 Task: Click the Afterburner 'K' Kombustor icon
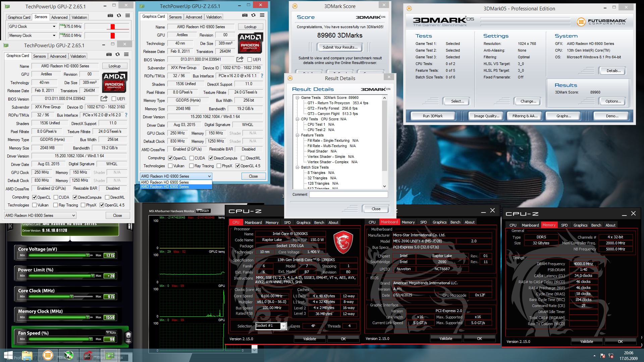coord(10,227)
